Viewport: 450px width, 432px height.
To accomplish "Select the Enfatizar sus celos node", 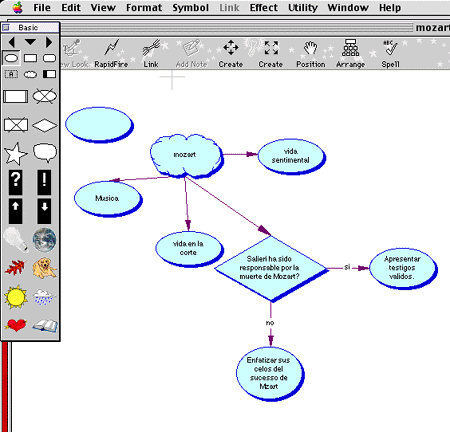I will 270,373.
